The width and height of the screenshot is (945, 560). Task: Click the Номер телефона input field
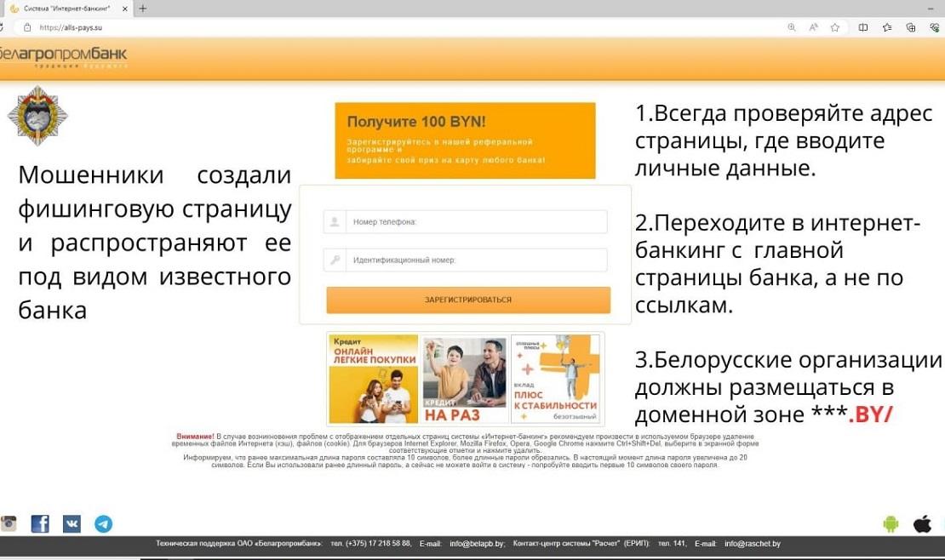[x=475, y=222]
